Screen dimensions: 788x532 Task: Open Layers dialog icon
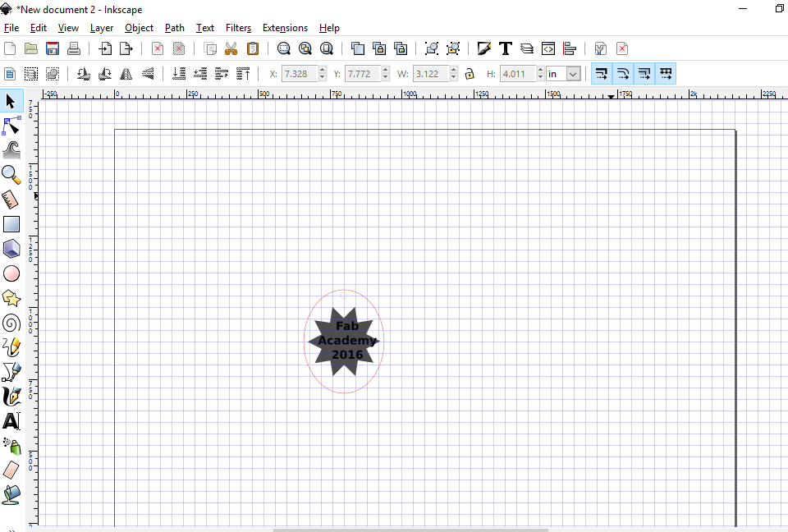tap(527, 48)
